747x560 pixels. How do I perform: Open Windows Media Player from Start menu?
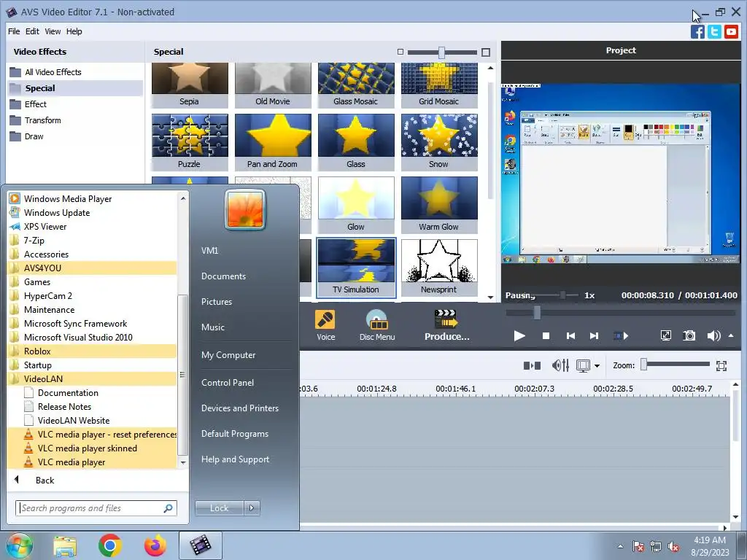click(x=93, y=198)
